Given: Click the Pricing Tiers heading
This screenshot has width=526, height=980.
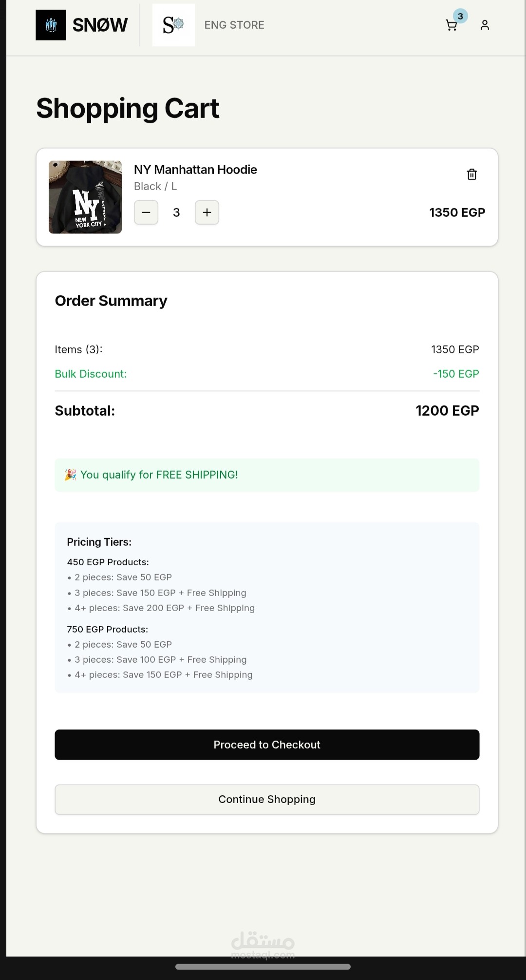Looking at the screenshot, I should pos(99,542).
